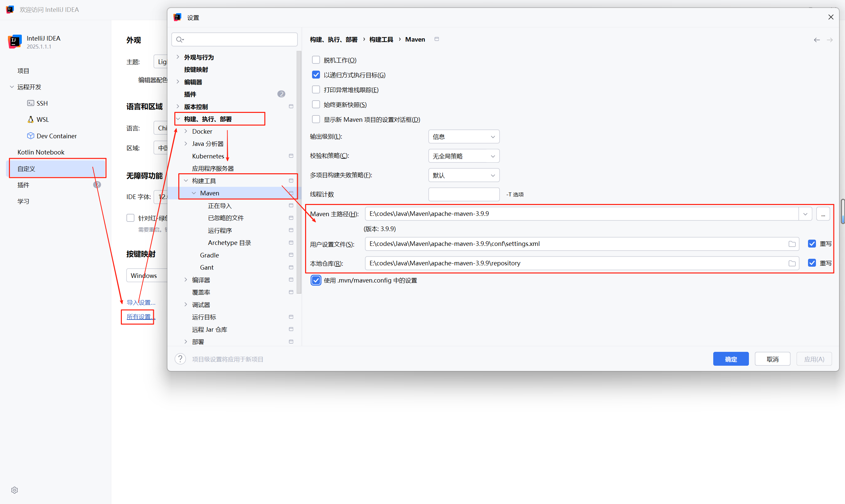Click the help question mark icon
The width and height of the screenshot is (845, 504).
[x=180, y=359]
